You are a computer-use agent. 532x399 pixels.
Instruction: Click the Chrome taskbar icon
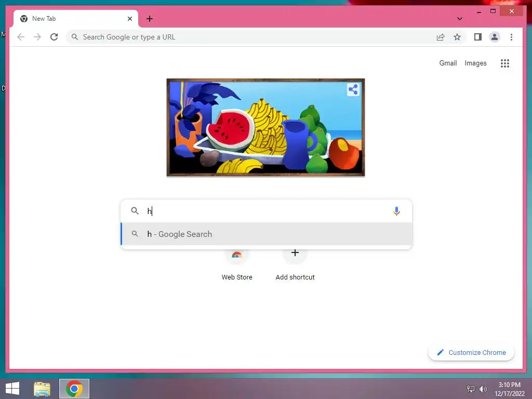74,389
